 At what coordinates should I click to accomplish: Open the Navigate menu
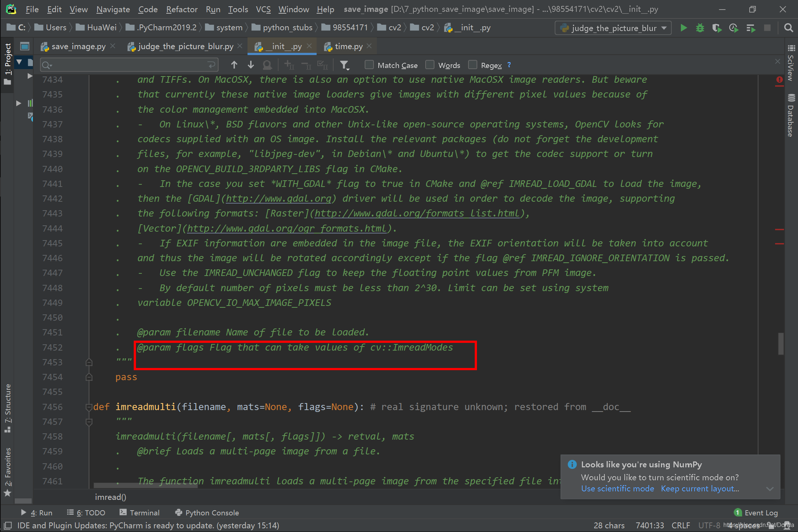[x=113, y=9]
